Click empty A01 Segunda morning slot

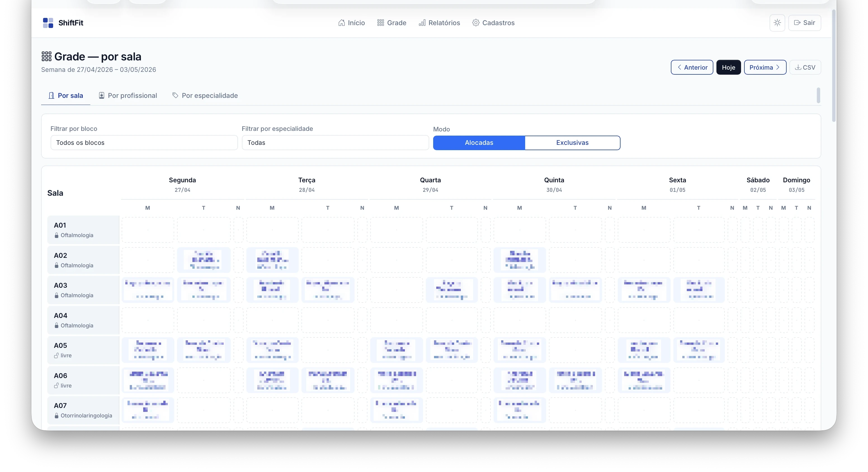pyautogui.click(x=148, y=230)
